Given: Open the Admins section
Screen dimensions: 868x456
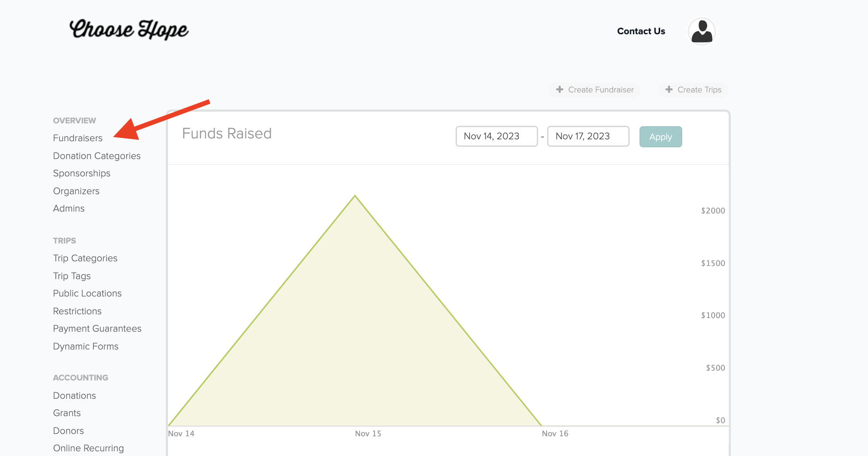Looking at the screenshot, I should point(69,208).
